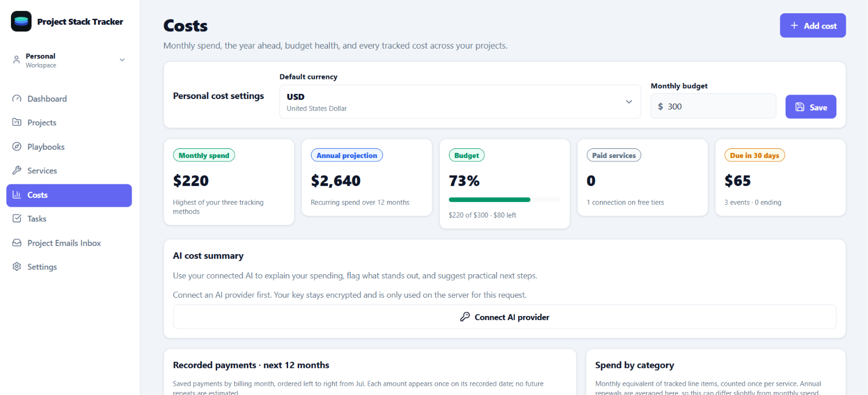Image resolution: width=868 pixels, height=395 pixels.
Task: Click the Due in 30 days badge
Action: click(x=754, y=155)
